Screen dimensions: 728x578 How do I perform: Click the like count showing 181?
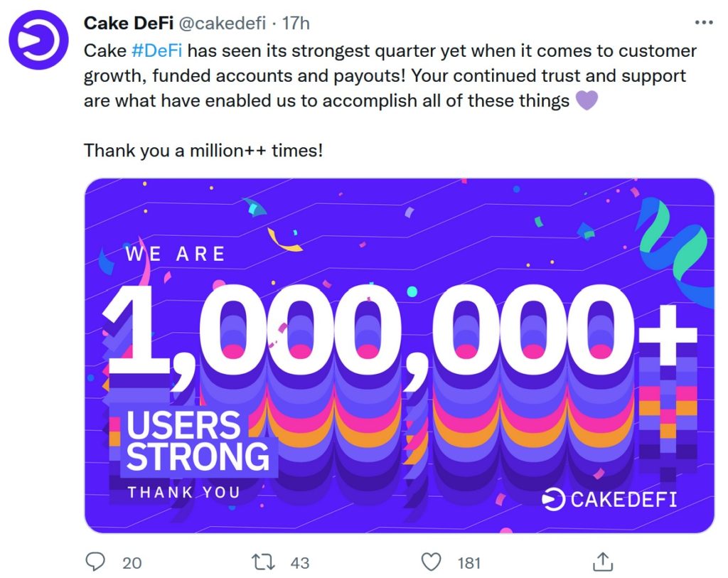pos(469,562)
